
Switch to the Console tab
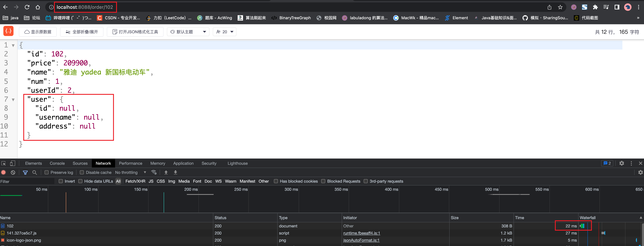(x=57, y=163)
